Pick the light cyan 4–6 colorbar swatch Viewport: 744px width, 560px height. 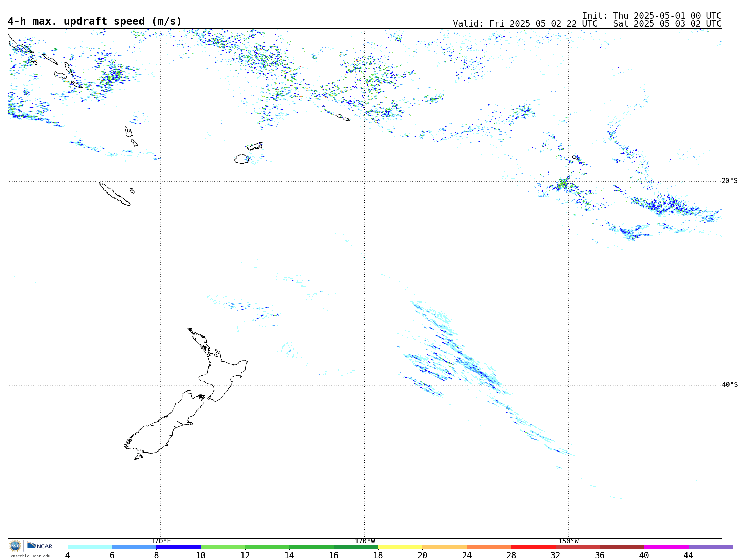[90, 547]
